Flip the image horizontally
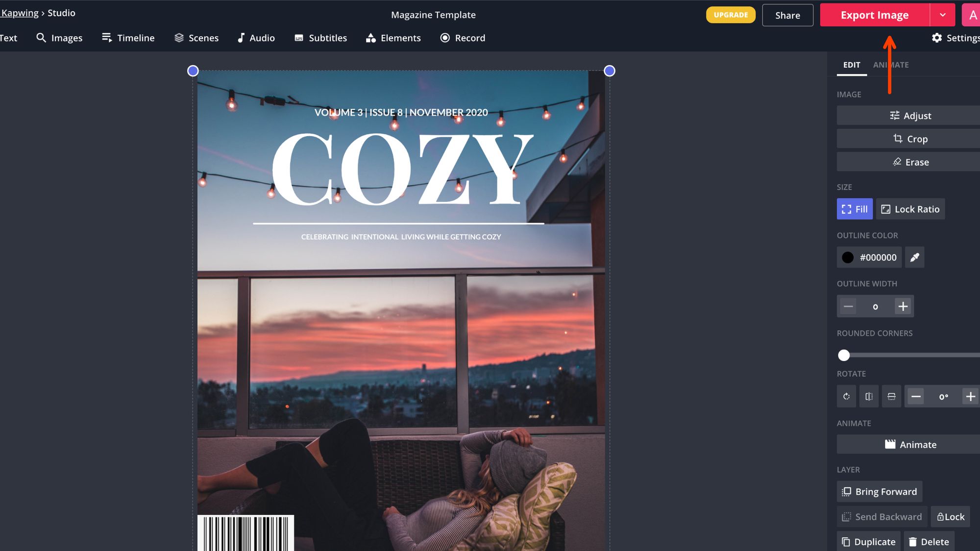Screen dimensions: 980x551 tap(869, 397)
